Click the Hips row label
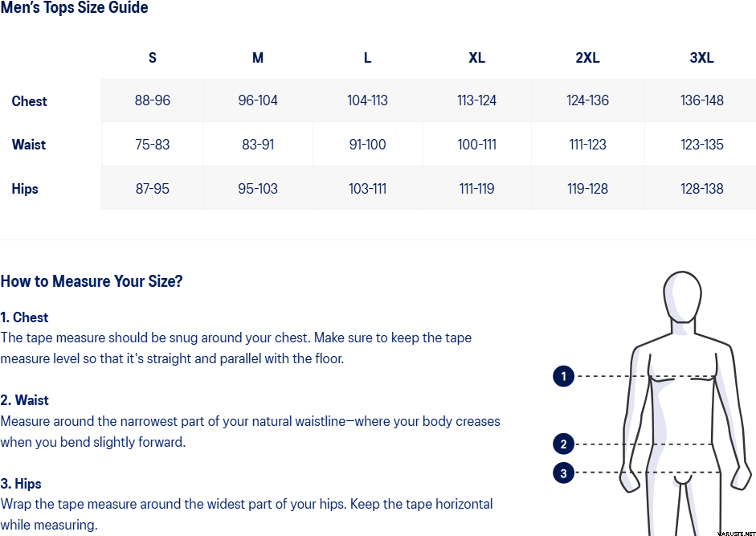Image resolution: width=756 pixels, height=536 pixels. tap(25, 189)
